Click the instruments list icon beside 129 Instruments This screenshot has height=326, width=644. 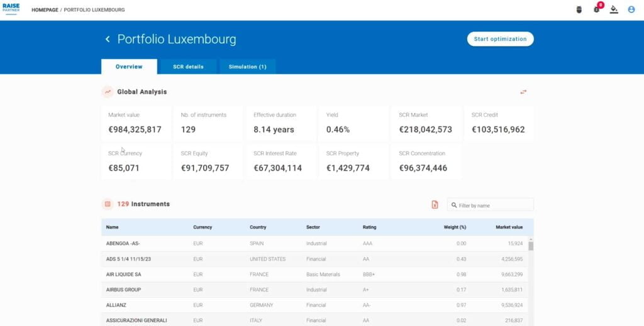108,204
